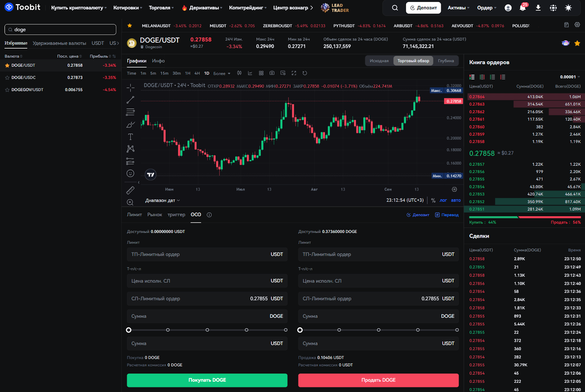Select the patterns drawing tool
585x392 pixels.
coord(131,149)
